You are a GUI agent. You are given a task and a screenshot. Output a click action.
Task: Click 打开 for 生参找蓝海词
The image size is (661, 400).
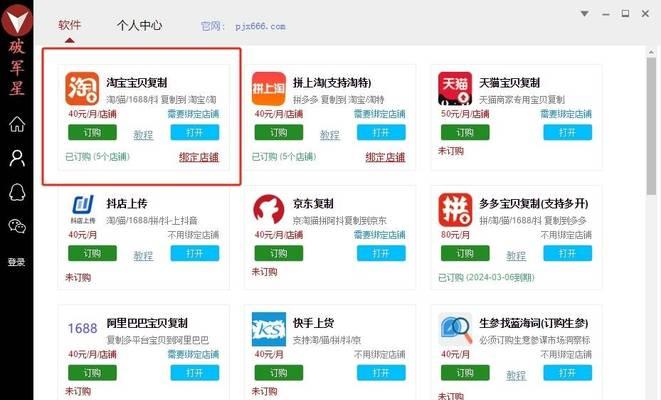click(x=567, y=373)
